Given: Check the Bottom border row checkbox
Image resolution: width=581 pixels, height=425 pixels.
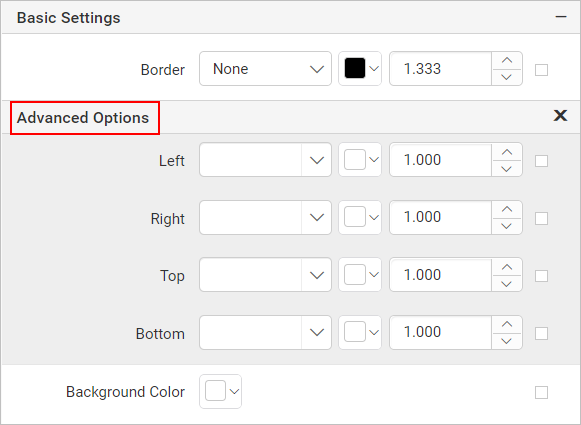Looking at the screenshot, I should point(541,333).
